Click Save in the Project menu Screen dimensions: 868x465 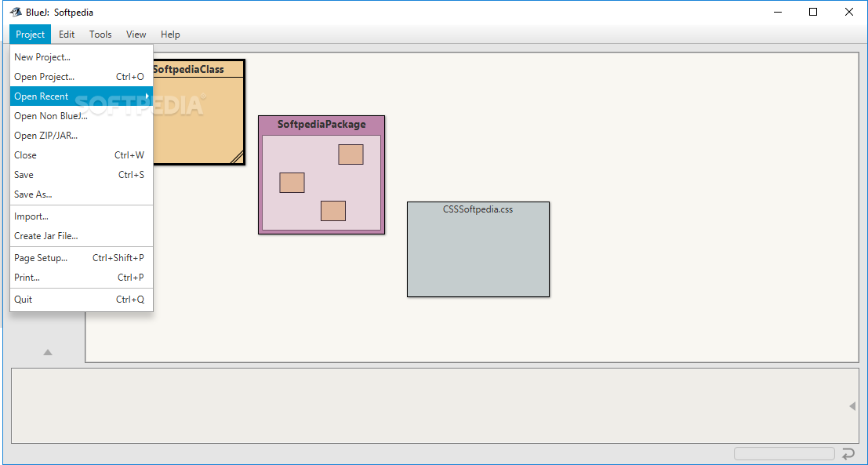[x=82, y=175]
